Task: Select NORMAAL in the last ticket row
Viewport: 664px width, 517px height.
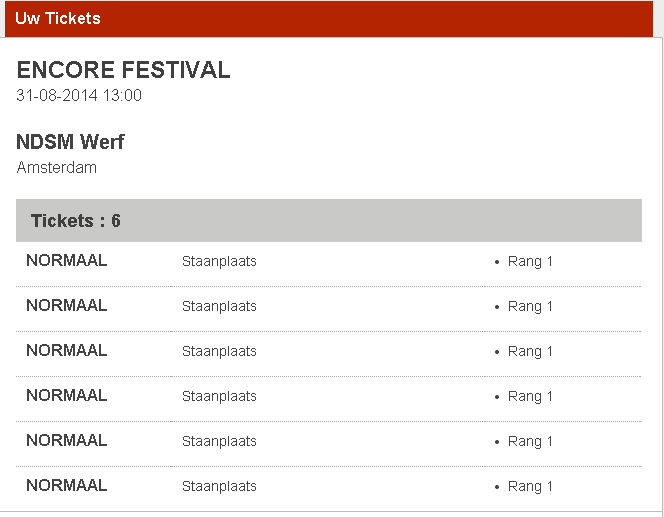Action: coord(66,486)
